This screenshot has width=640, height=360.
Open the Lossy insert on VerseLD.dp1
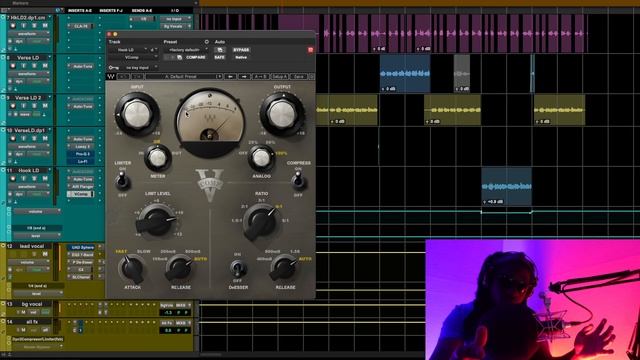point(82,147)
